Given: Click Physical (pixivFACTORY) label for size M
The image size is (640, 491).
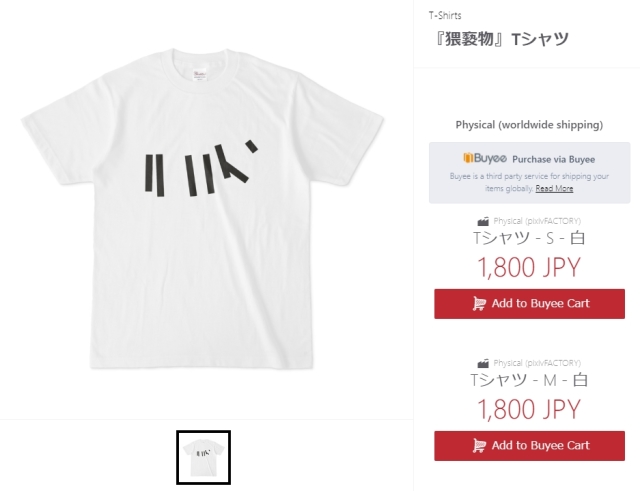Looking at the screenshot, I should click(537, 363).
